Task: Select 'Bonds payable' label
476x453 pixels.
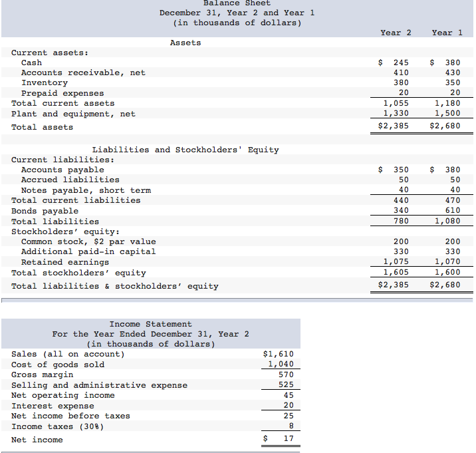Action: coord(45,211)
